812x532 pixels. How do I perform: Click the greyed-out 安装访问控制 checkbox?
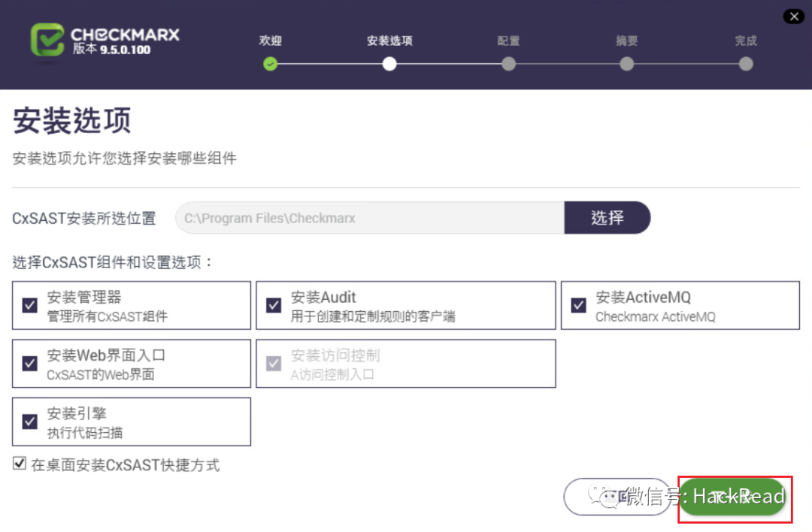(x=274, y=363)
